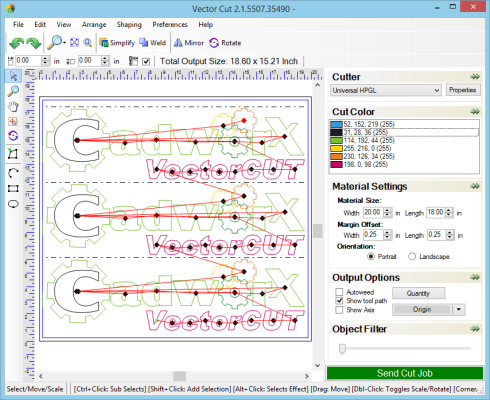Viewport: 490px width, 400px height.
Task: Click the stepper on second dimension field
Action: tap(105, 61)
